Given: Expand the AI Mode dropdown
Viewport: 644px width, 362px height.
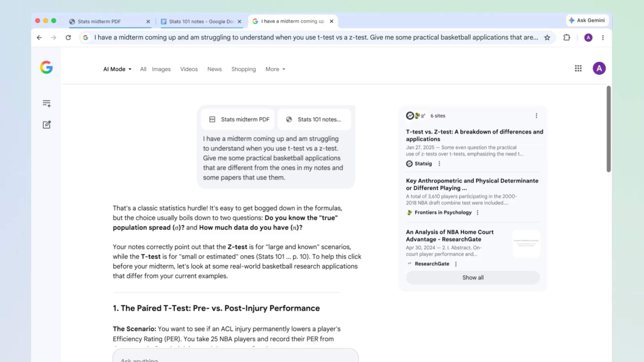Looking at the screenshot, I should (117, 69).
